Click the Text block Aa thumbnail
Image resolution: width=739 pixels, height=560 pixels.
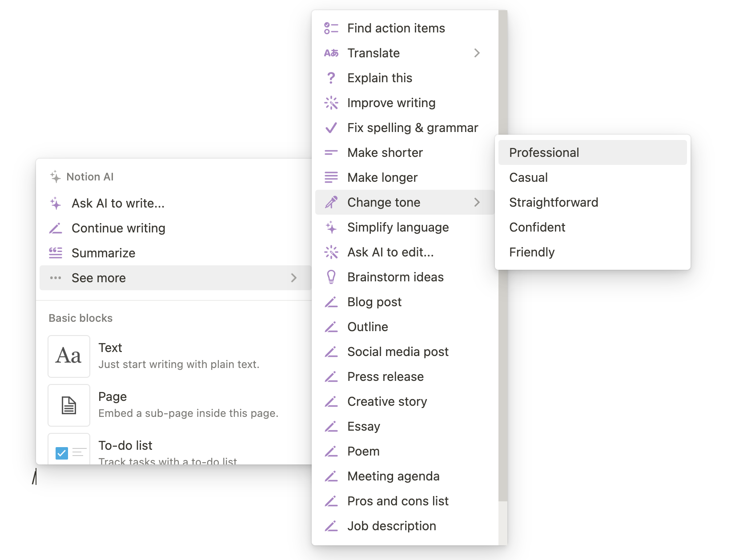tap(69, 356)
